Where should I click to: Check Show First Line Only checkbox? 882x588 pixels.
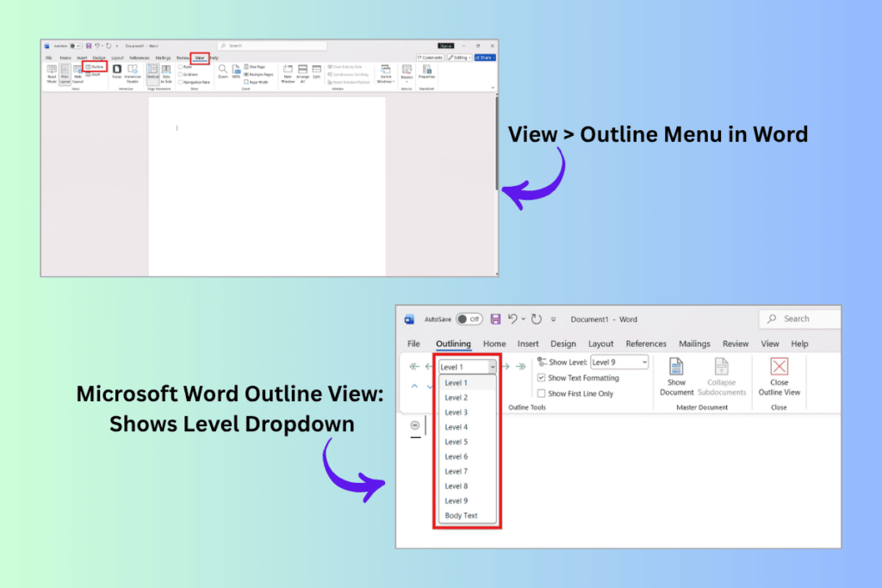pos(541,393)
